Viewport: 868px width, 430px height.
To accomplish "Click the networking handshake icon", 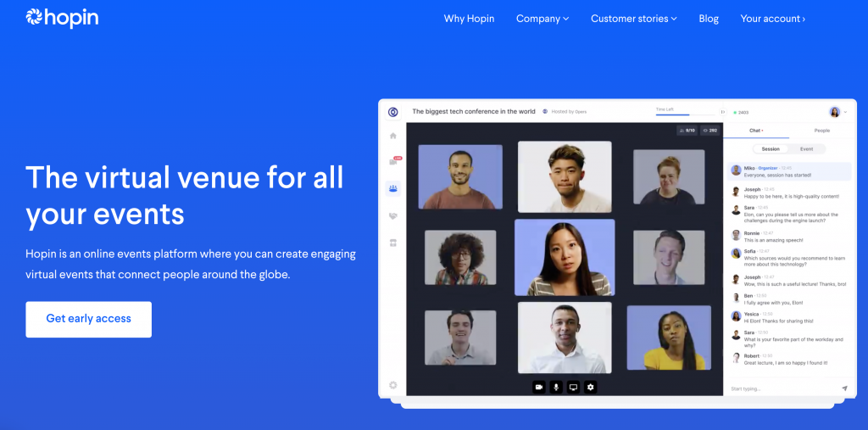I will point(393,216).
